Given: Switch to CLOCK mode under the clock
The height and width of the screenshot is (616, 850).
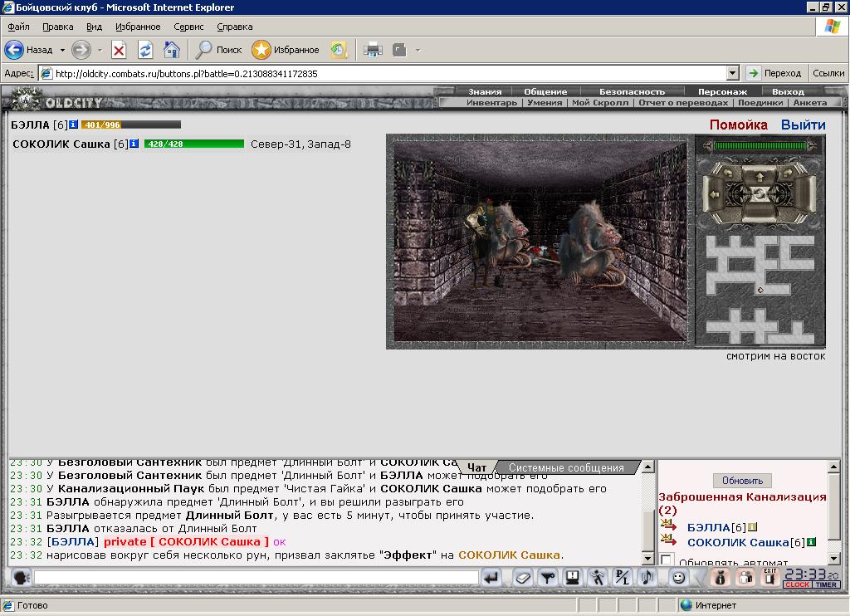Looking at the screenshot, I should [x=798, y=584].
